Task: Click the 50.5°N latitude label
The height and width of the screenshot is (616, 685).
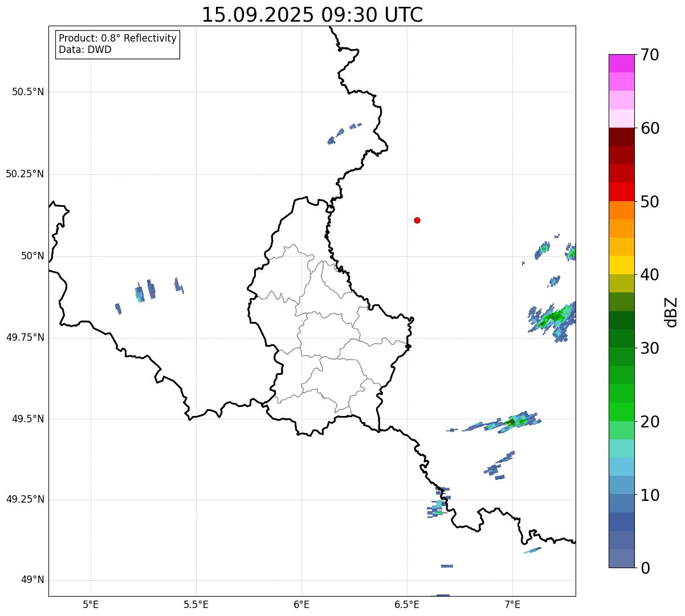Action: [28, 92]
